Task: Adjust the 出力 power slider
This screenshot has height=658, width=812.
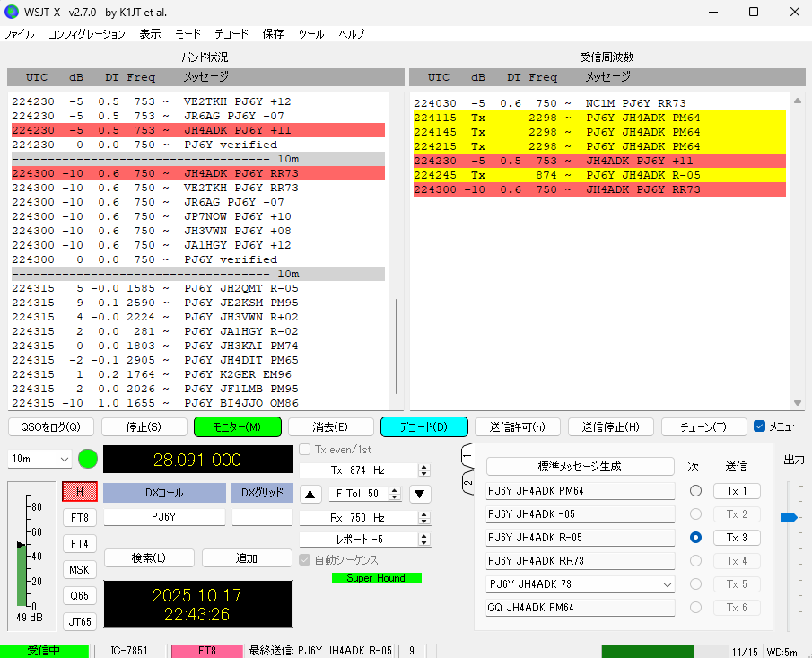Action: point(788,517)
